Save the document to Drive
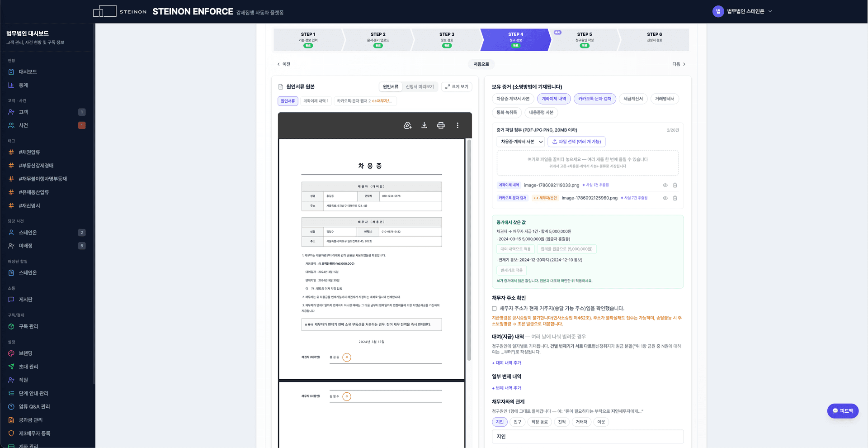The width and height of the screenshot is (868, 448). click(x=407, y=125)
